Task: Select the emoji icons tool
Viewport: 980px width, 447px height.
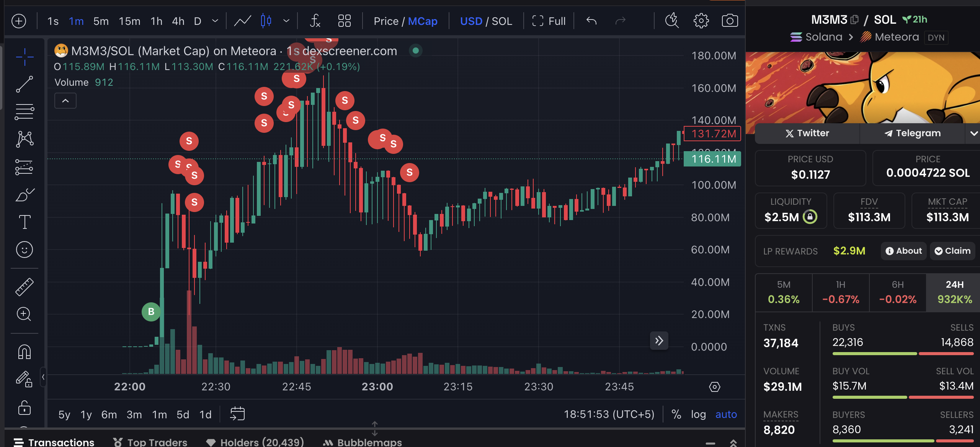Action: click(x=24, y=250)
